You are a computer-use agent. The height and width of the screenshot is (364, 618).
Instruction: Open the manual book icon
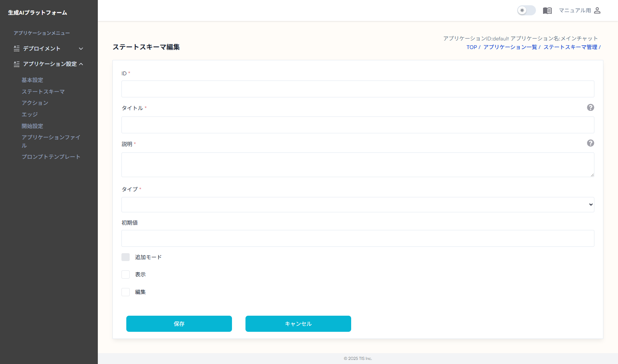[x=547, y=10]
